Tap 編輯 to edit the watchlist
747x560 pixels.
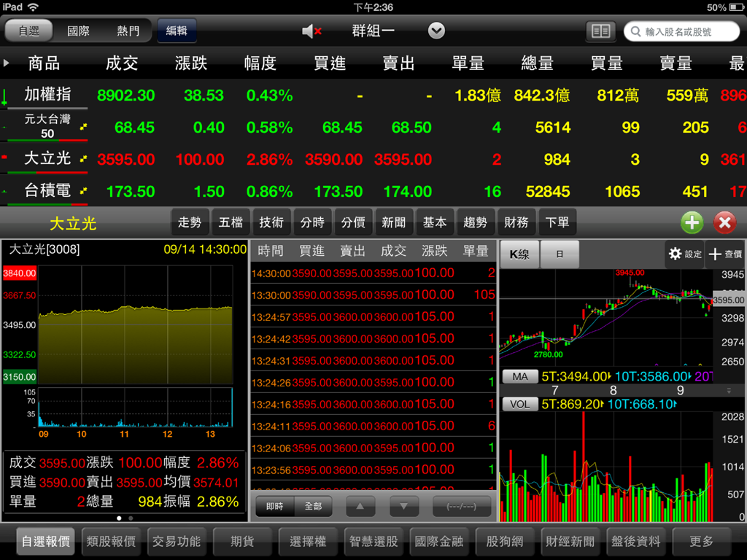click(x=177, y=31)
